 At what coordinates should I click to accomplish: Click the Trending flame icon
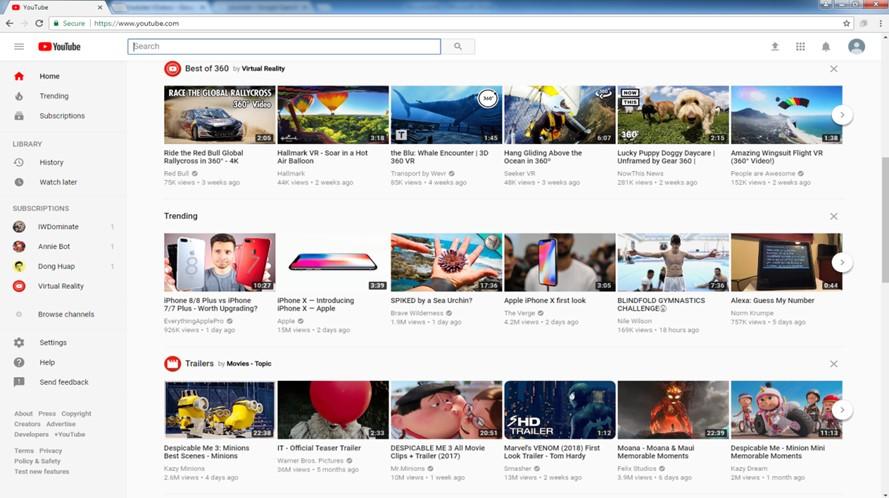point(19,96)
